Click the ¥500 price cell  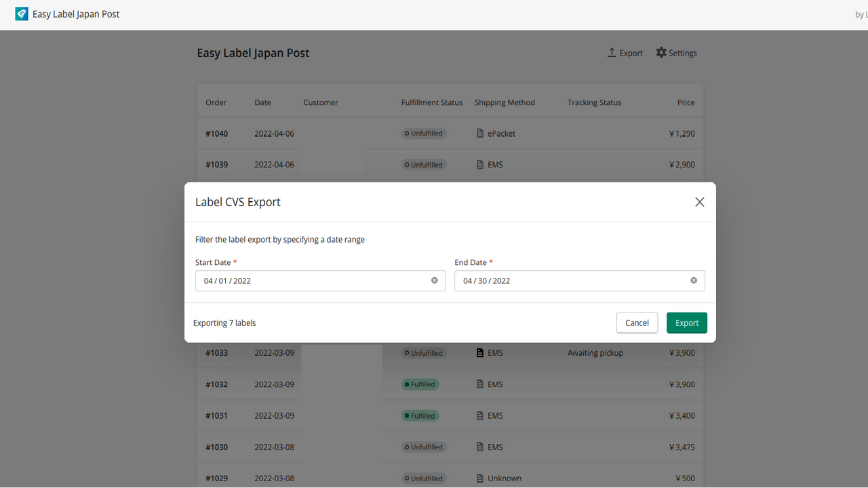coord(686,478)
